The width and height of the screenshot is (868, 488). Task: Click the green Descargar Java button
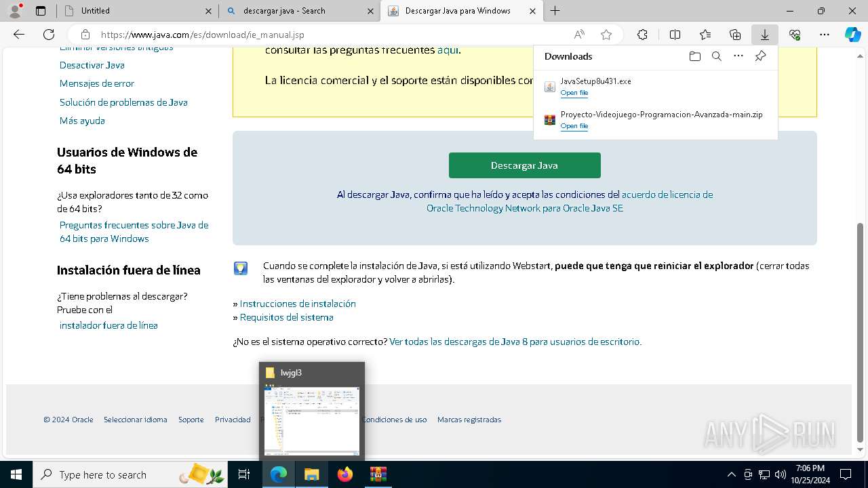524,165
